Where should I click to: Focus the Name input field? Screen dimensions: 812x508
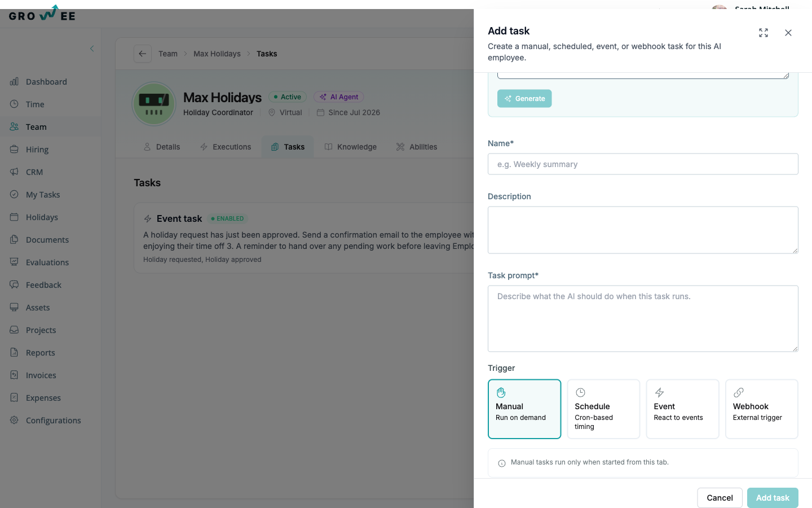coord(643,164)
